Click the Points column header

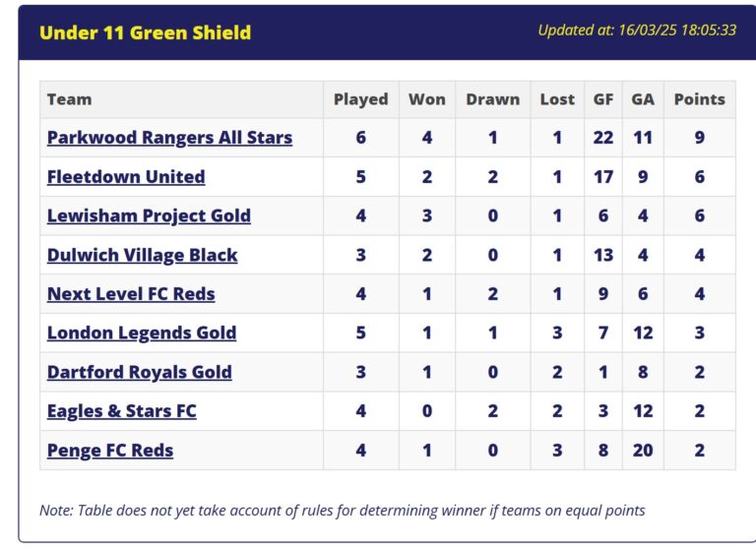(700, 99)
